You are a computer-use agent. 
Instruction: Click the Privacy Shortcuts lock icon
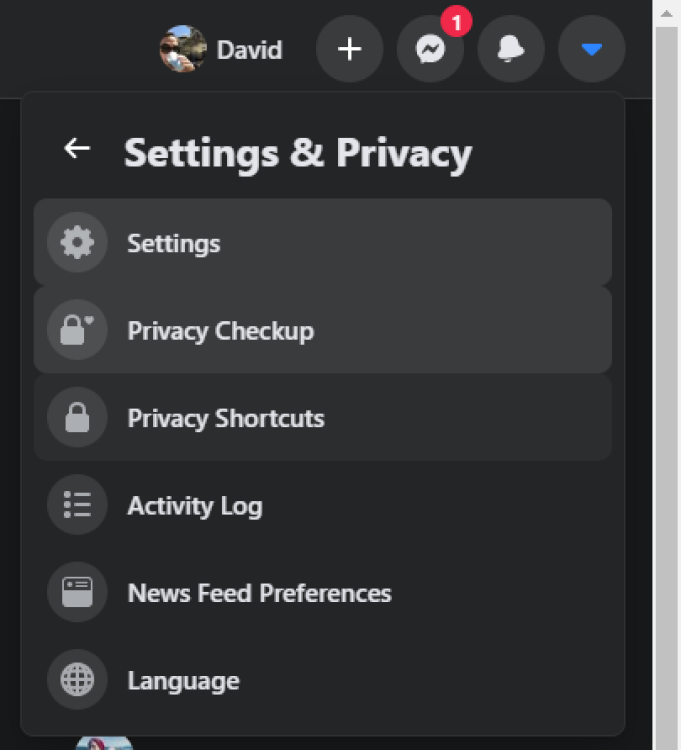pyautogui.click(x=77, y=417)
